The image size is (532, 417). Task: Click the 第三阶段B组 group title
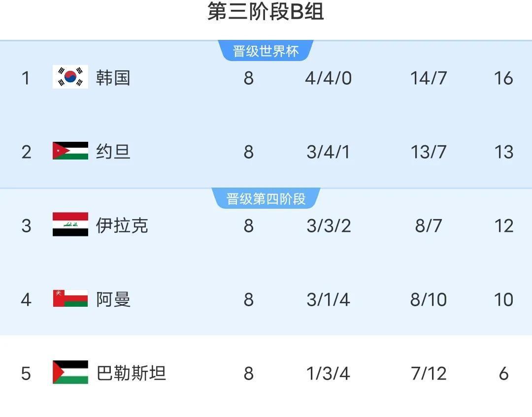click(x=266, y=11)
